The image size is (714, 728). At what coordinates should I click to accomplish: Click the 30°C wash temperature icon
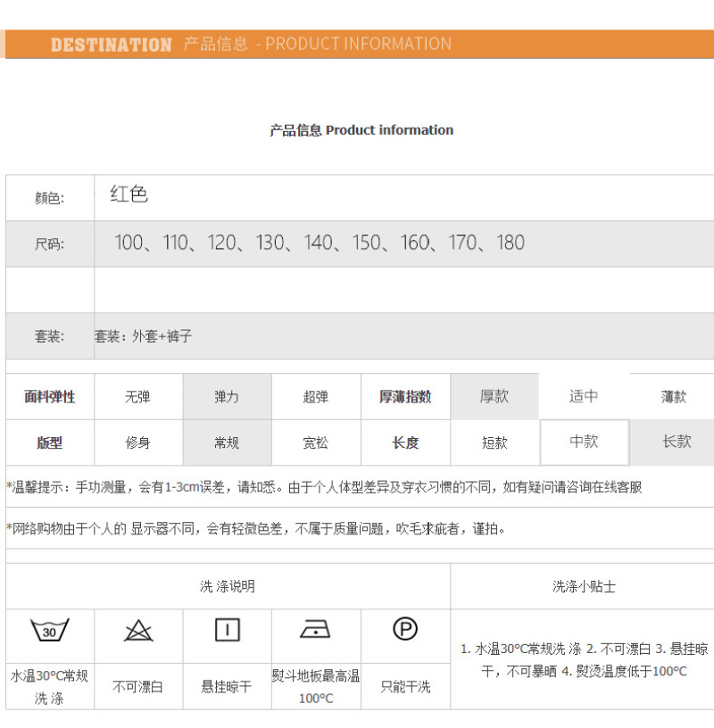coord(50,630)
